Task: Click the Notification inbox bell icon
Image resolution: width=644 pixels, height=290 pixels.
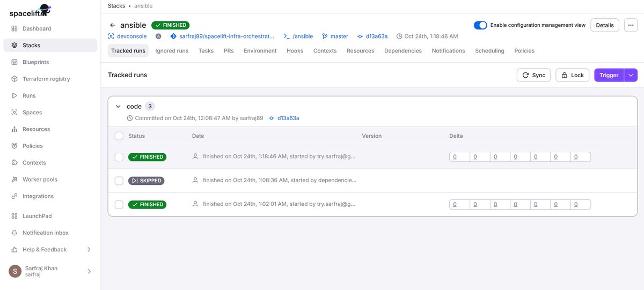Action: pos(14,233)
